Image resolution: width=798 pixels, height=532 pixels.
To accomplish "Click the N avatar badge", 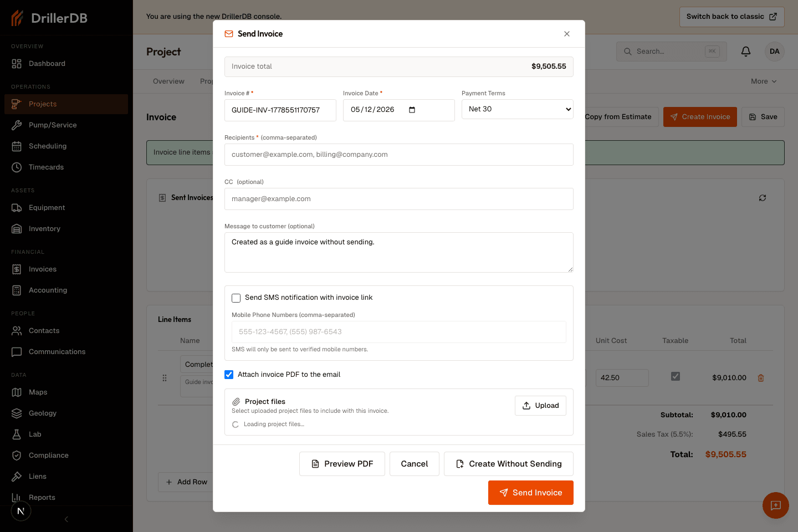I will [21, 511].
